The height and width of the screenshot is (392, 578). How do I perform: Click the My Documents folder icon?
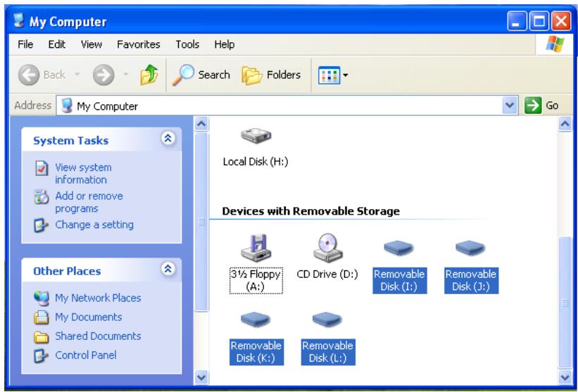pyautogui.click(x=42, y=317)
